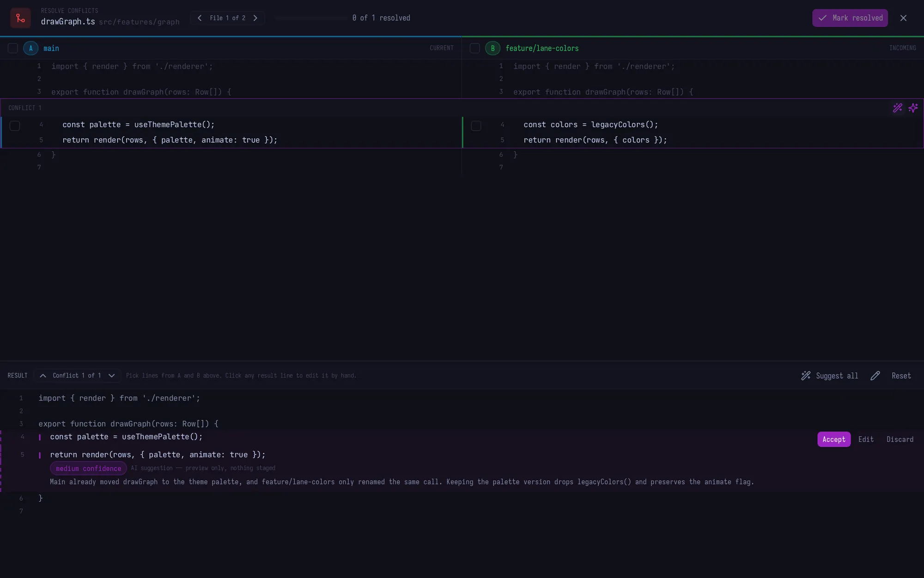Click the main branch label
924x578 pixels.
click(x=51, y=48)
